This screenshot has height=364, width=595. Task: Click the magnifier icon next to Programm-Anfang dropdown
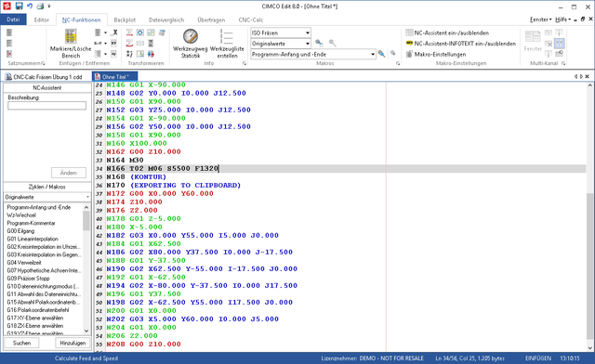click(x=381, y=54)
